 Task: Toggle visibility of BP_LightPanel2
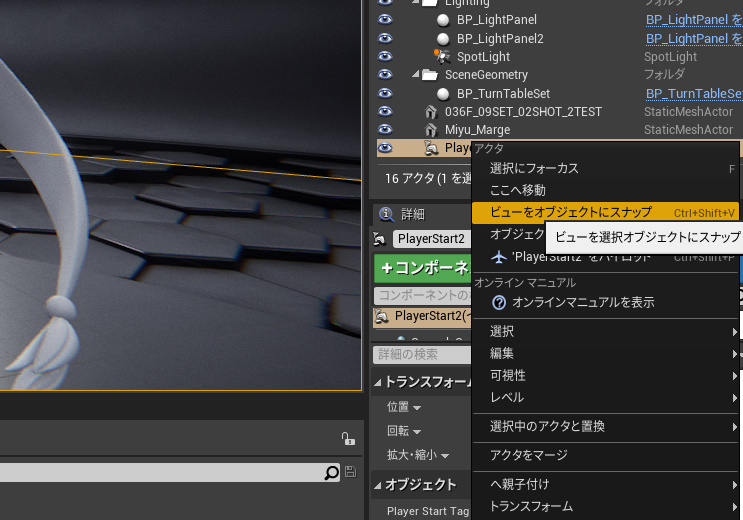coord(384,38)
